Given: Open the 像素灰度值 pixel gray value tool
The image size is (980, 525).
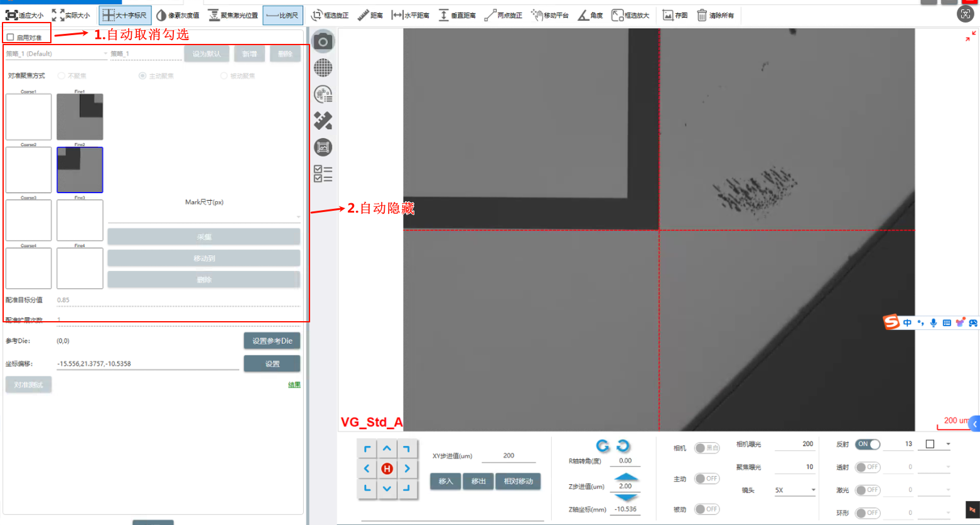Looking at the screenshot, I should 178,15.
